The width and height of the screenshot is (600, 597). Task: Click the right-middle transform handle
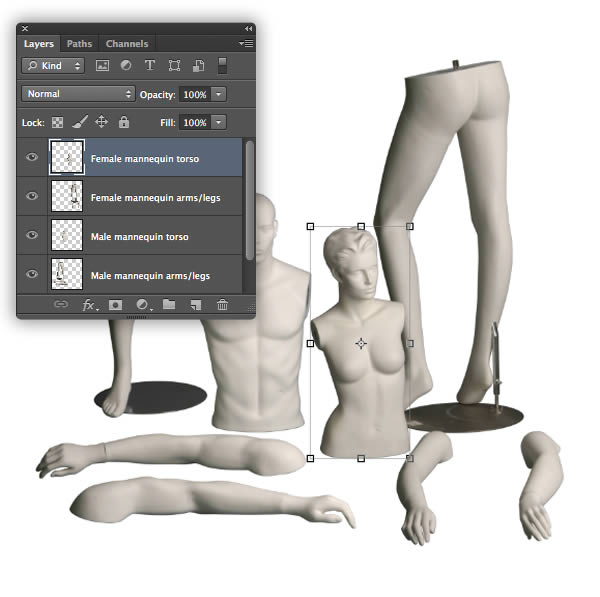point(410,344)
